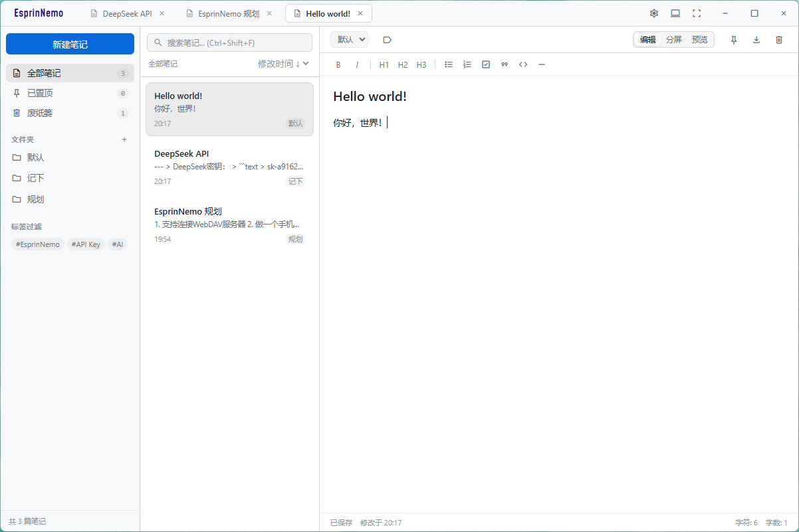Click the 字符: 6 counter in status bar

(x=746, y=523)
